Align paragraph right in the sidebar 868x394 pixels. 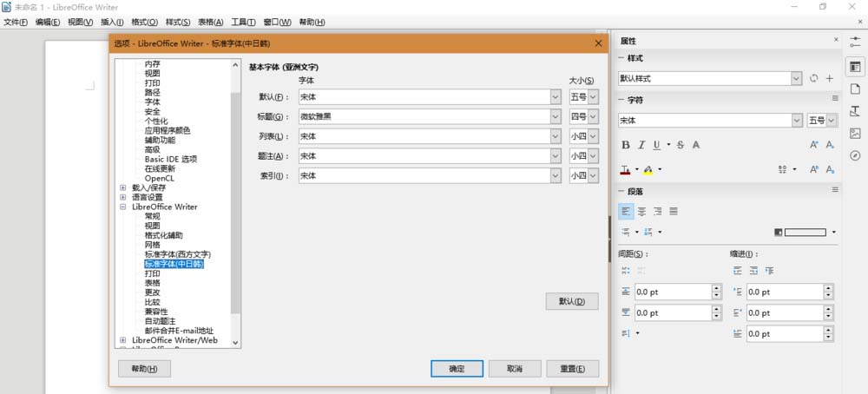pyautogui.click(x=658, y=212)
